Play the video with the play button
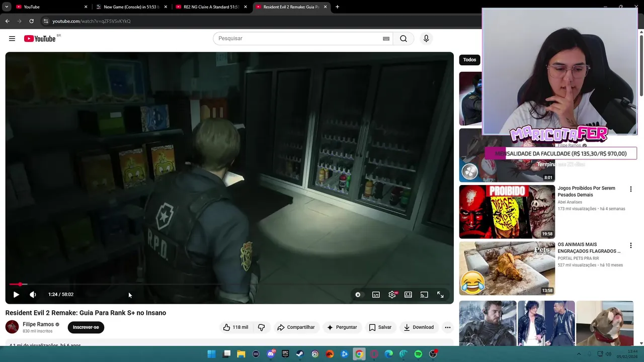This screenshot has height=362, width=644. click(16, 295)
